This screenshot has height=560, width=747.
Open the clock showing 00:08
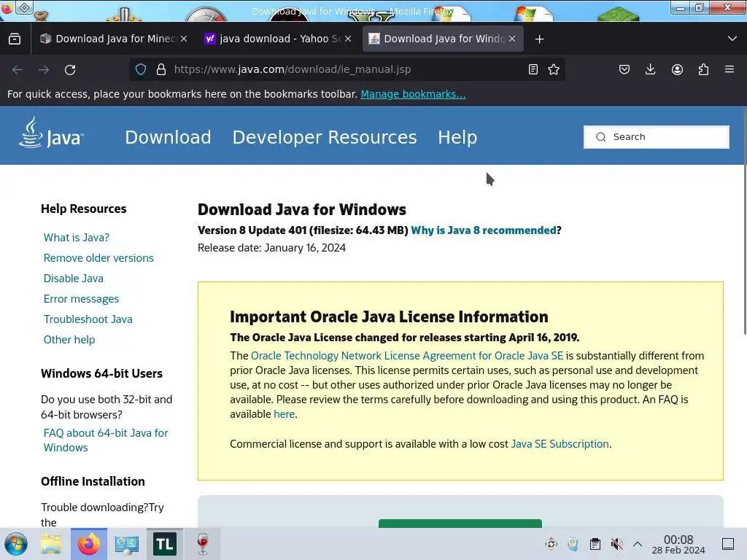tap(678, 545)
